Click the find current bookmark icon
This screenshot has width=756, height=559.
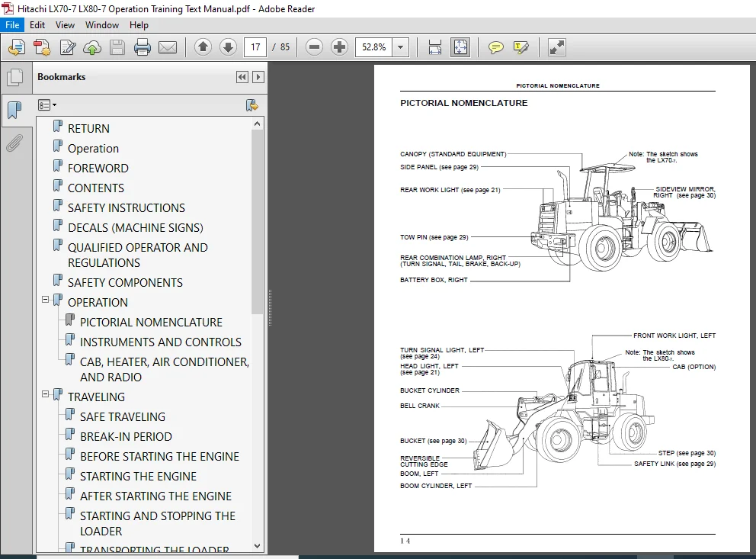[x=251, y=105]
